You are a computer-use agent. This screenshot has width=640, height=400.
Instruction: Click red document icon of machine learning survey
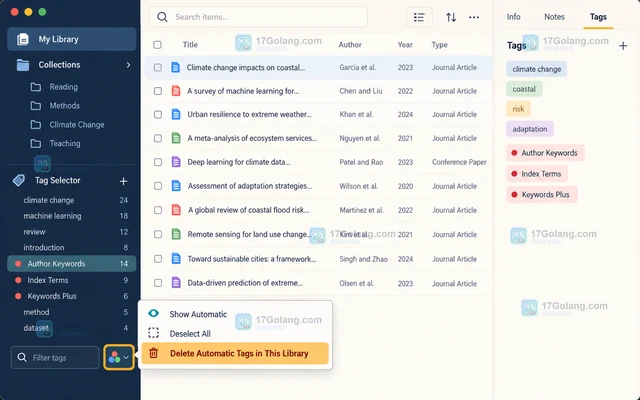coord(176,91)
